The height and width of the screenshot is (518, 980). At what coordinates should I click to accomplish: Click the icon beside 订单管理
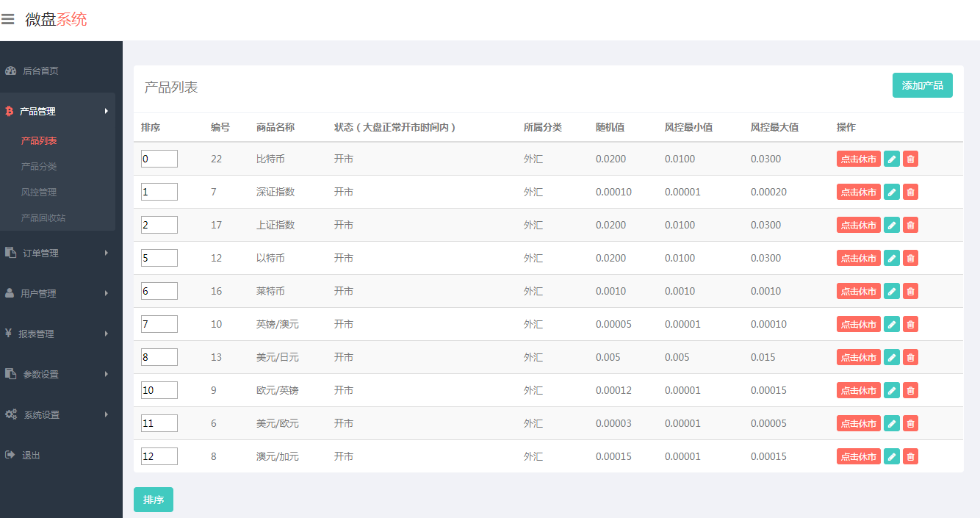click(10, 253)
